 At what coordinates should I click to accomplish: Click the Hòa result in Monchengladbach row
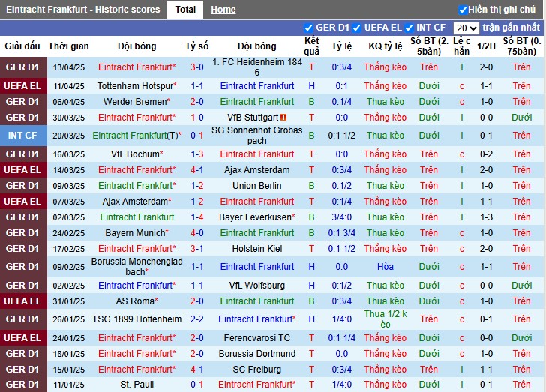(385, 267)
